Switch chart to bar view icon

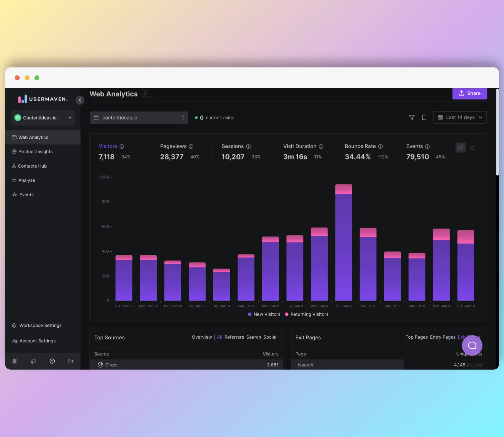coord(461,147)
